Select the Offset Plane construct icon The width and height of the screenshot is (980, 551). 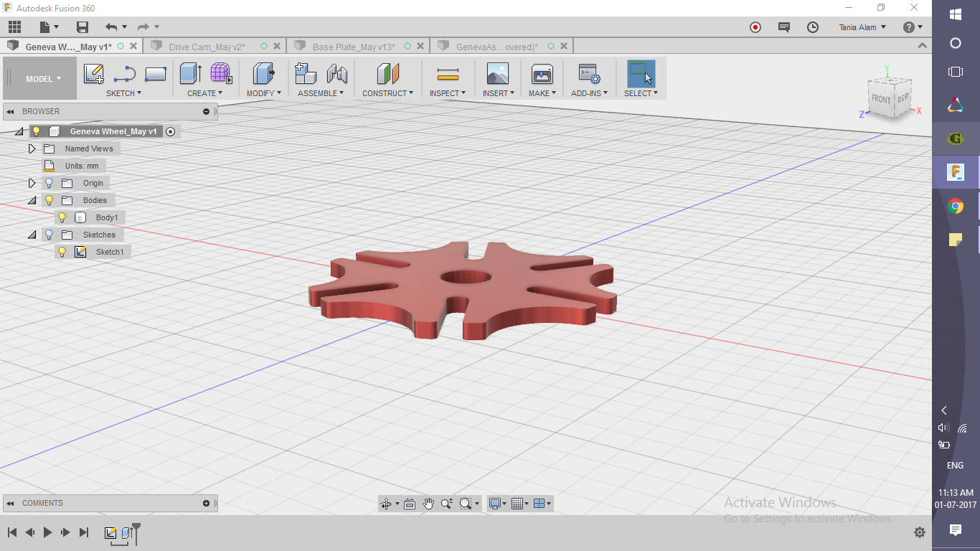[x=388, y=73]
